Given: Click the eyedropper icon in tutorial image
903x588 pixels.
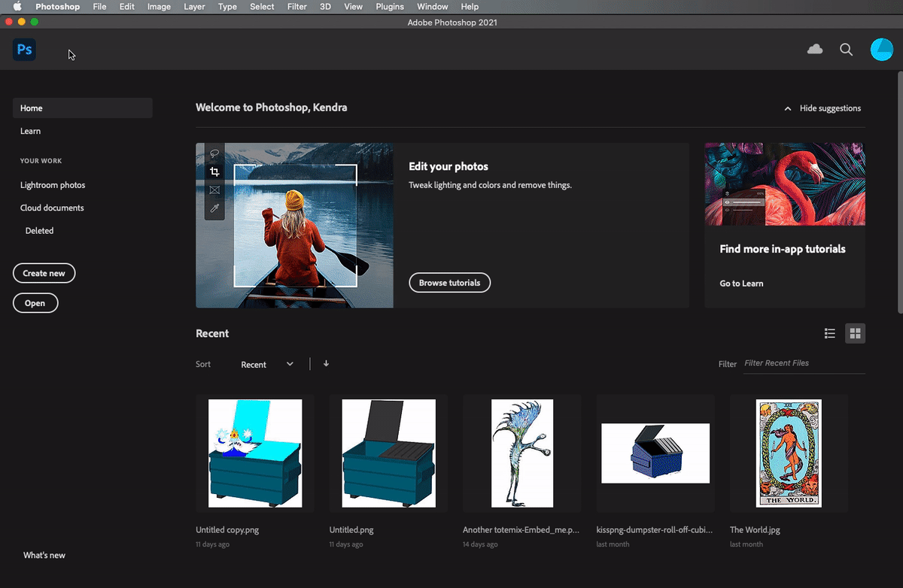Looking at the screenshot, I should coord(214,208).
